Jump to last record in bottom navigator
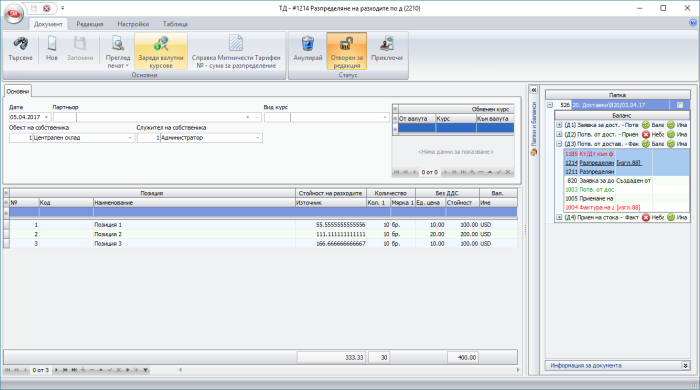Screen dimensions: 700x390 (74, 370)
